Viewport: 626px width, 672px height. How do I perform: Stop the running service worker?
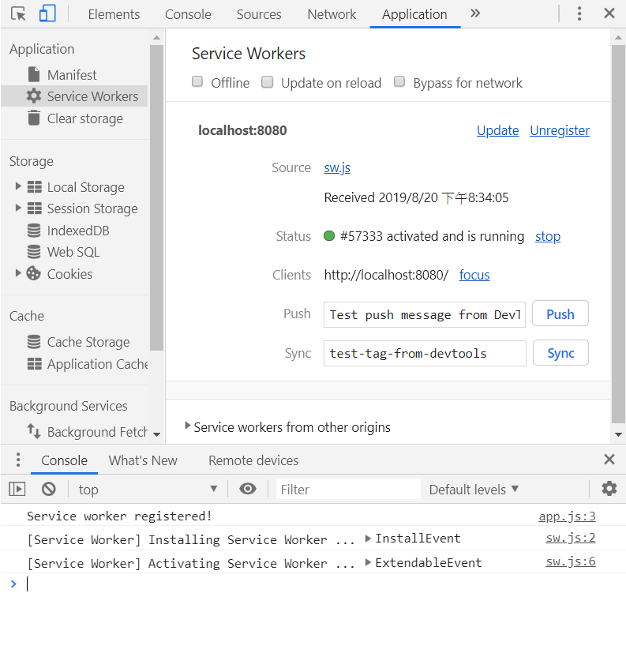coord(548,236)
